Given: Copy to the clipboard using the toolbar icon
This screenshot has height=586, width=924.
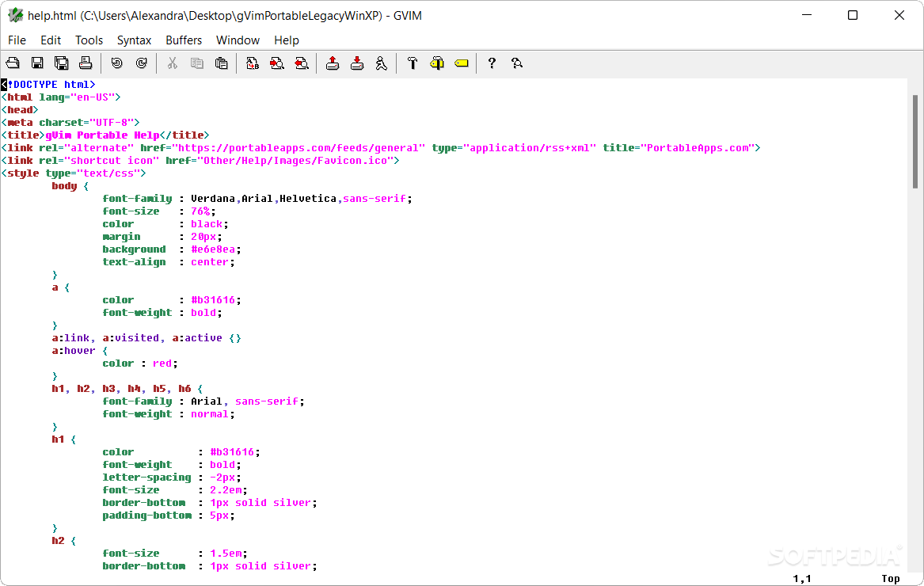Looking at the screenshot, I should pos(197,63).
